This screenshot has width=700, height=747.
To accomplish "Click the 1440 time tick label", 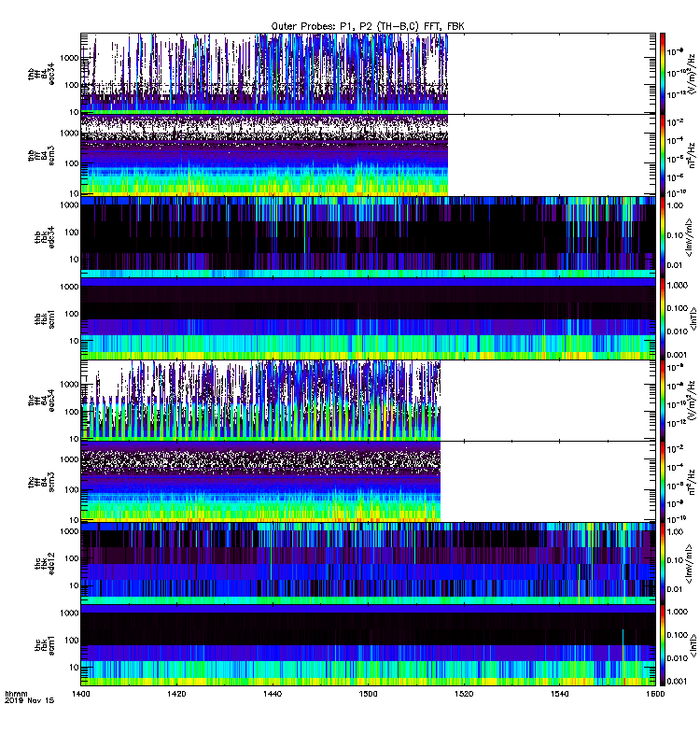I will pos(273,694).
